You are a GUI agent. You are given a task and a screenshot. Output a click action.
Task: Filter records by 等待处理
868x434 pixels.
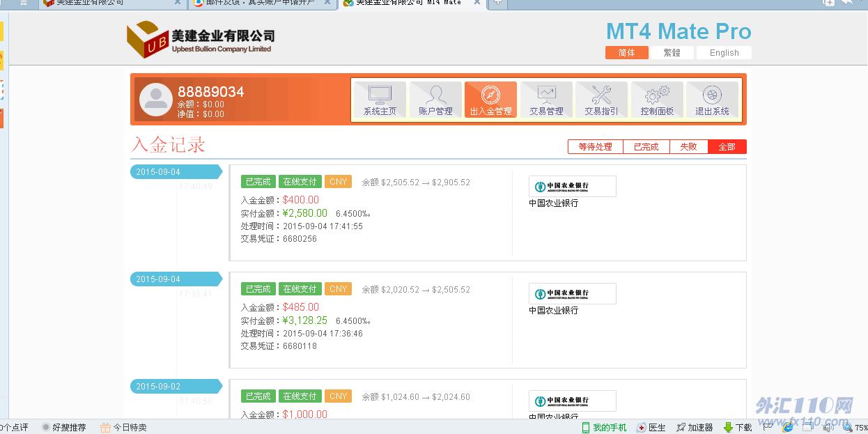point(595,146)
